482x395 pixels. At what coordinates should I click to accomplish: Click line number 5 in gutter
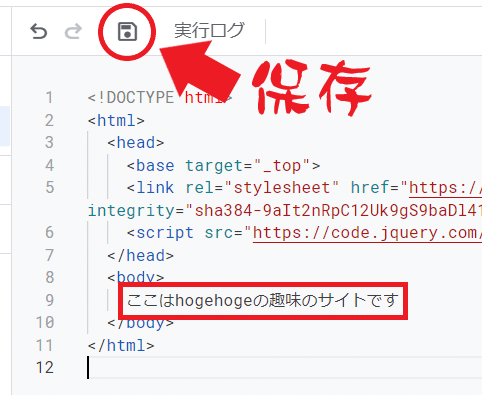point(50,187)
